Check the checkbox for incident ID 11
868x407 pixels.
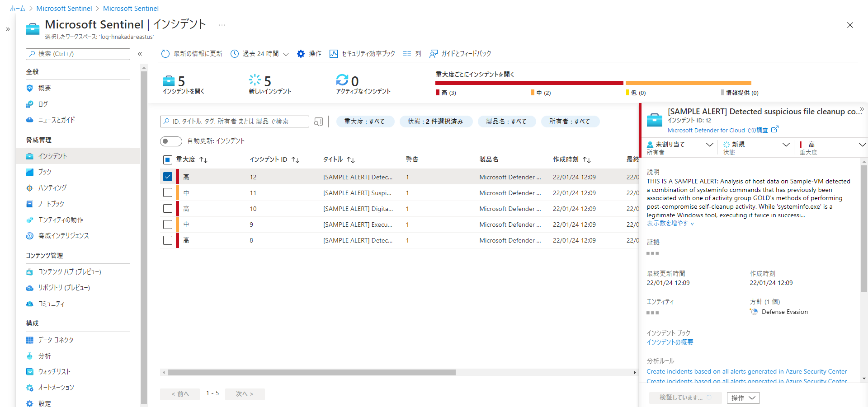(168, 192)
